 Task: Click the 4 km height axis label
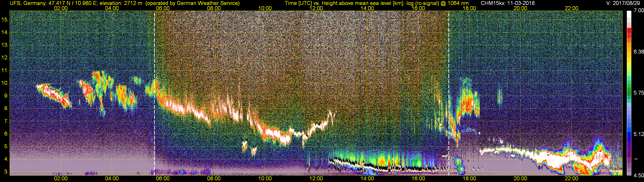[x=6, y=159]
